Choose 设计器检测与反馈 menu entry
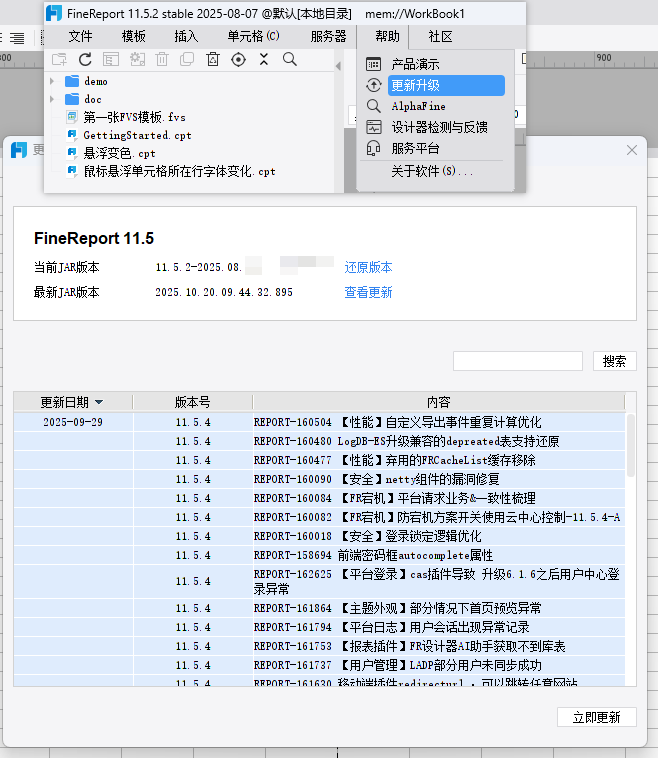 click(439, 127)
